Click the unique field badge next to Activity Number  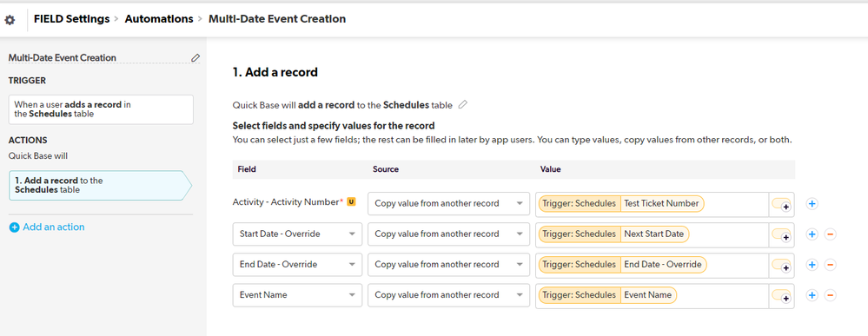click(351, 202)
